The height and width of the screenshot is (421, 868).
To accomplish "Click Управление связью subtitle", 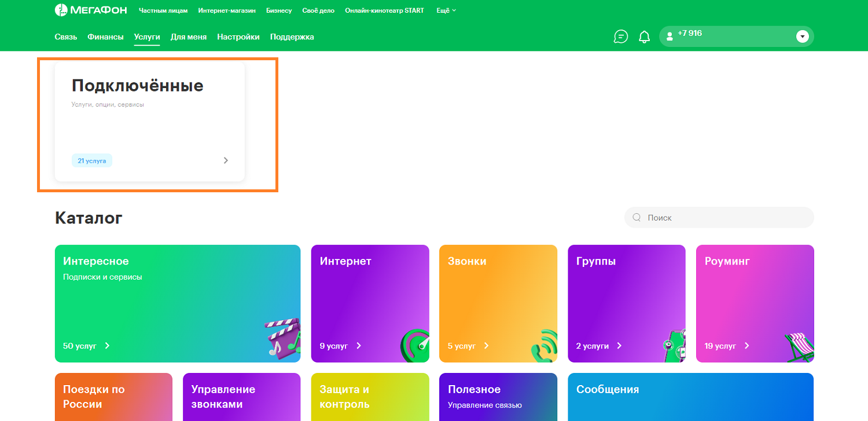I will tap(485, 405).
